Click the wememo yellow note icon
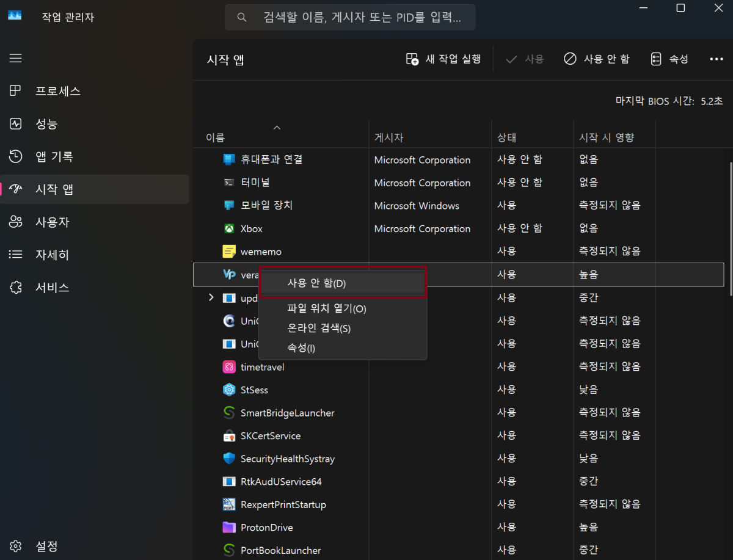This screenshot has width=733, height=560. pos(229,251)
